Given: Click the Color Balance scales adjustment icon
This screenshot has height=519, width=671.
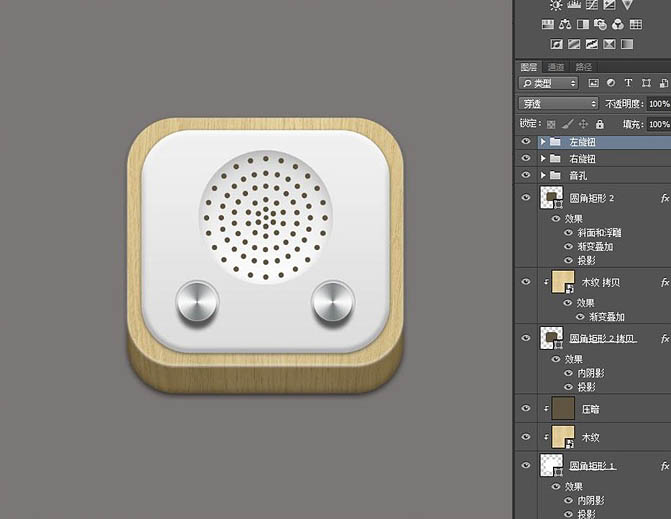Looking at the screenshot, I should [x=565, y=24].
